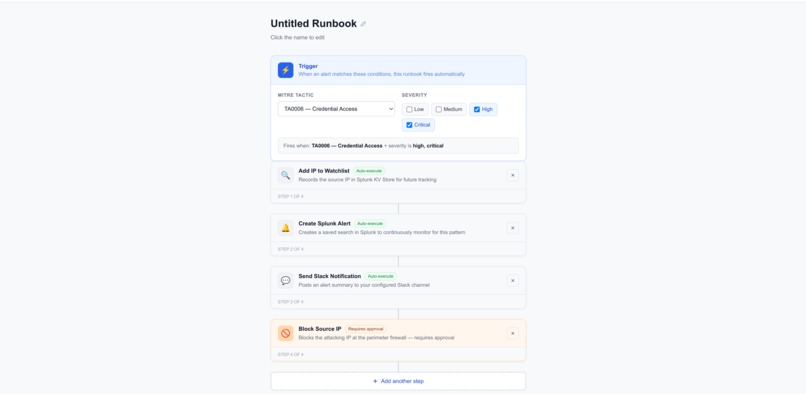Image resolution: width=806 pixels, height=394 pixels.
Task: Click the Block Source IP step title
Action: (x=320, y=329)
